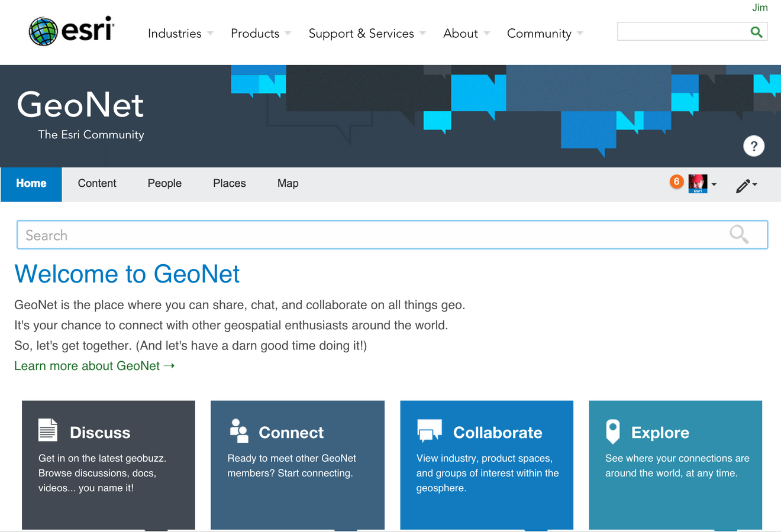Open the Collaborate card
Viewport: 781px width, 532px height.
(x=487, y=465)
